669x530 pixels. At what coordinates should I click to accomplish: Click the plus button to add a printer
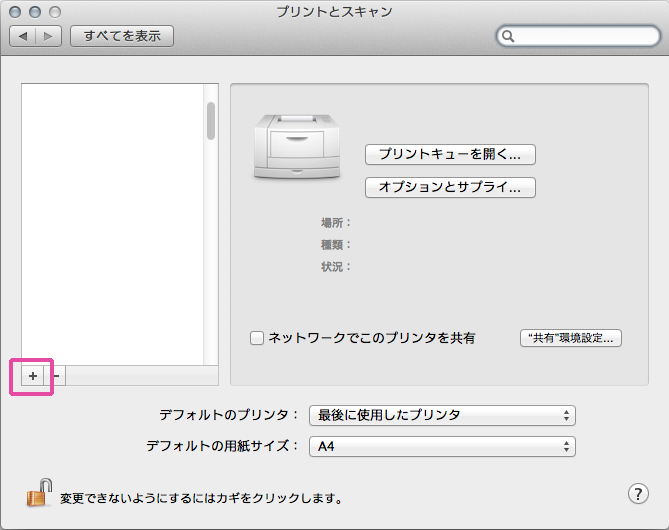32,375
